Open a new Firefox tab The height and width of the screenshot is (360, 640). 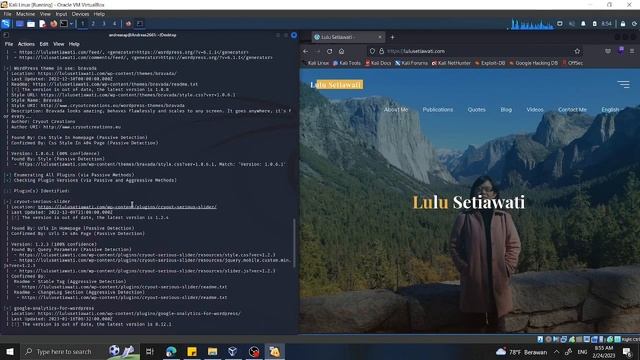[x=392, y=37]
